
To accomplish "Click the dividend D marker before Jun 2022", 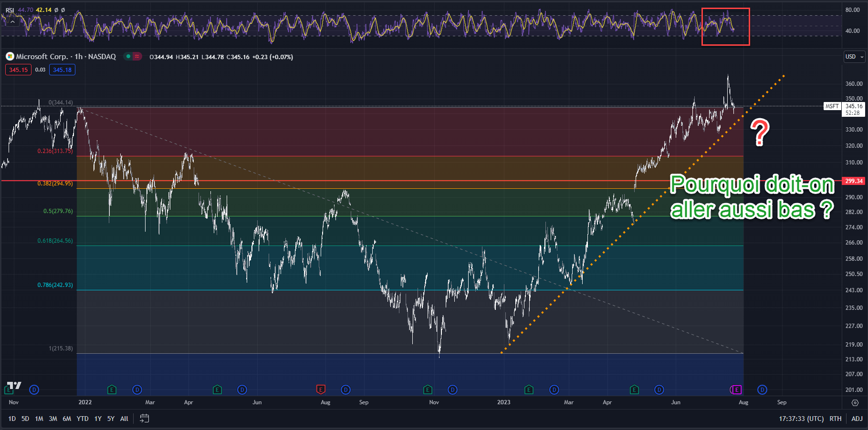I will [x=242, y=389].
